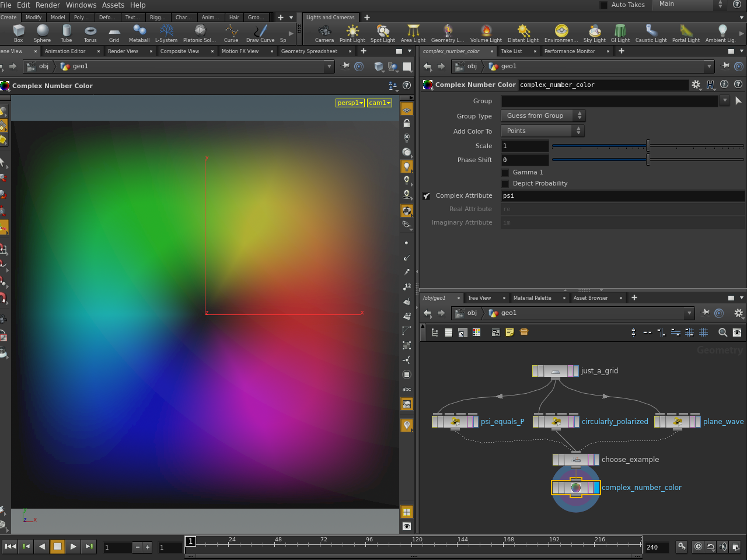Switch to the Performance Monitor tab
The height and width of the screenshot is (560, 747).
point(570,51)
